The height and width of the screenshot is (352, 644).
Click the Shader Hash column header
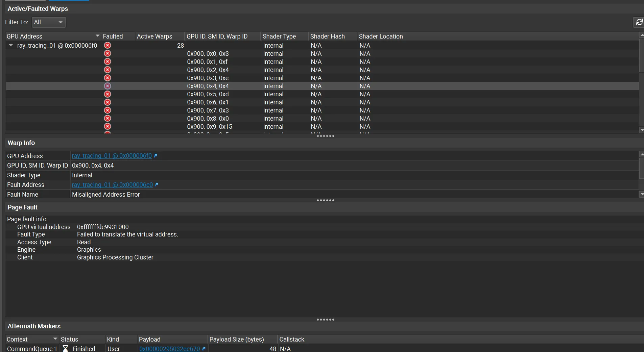click(x=333, y=36)
